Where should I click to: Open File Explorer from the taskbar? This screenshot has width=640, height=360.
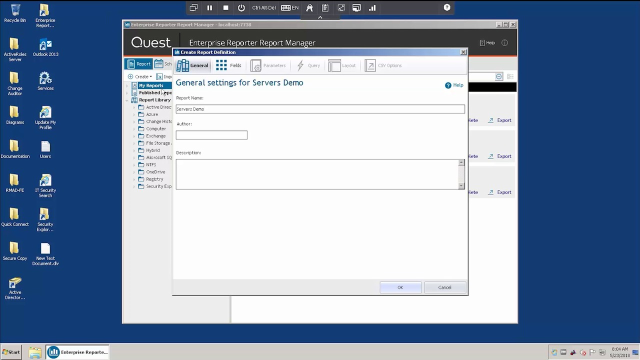[35, 352]
